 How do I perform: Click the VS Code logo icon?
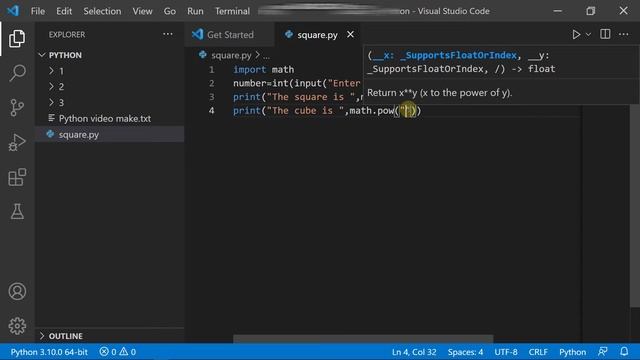click(13, 11)
